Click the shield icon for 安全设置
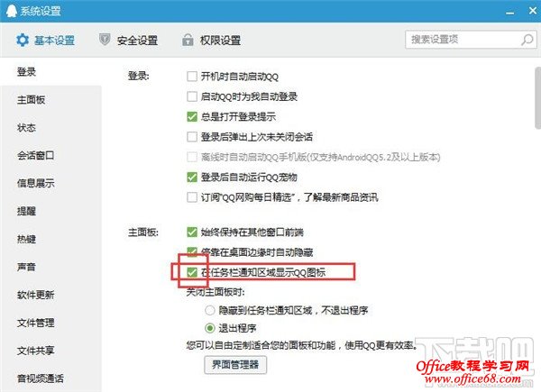The image size is (541, 392). pyautogui.click(x=105, y=40)
